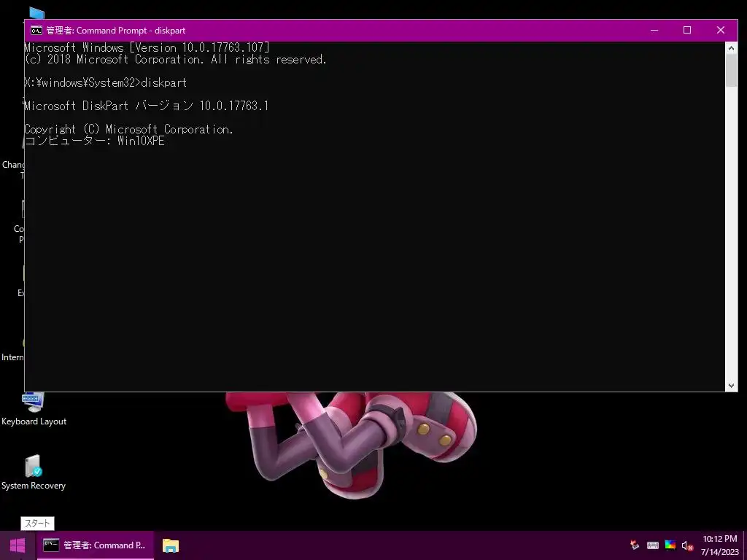Open the Windows Start menu button
The width and height of the screenshot is (747, 560).
[x=18, y=545]
